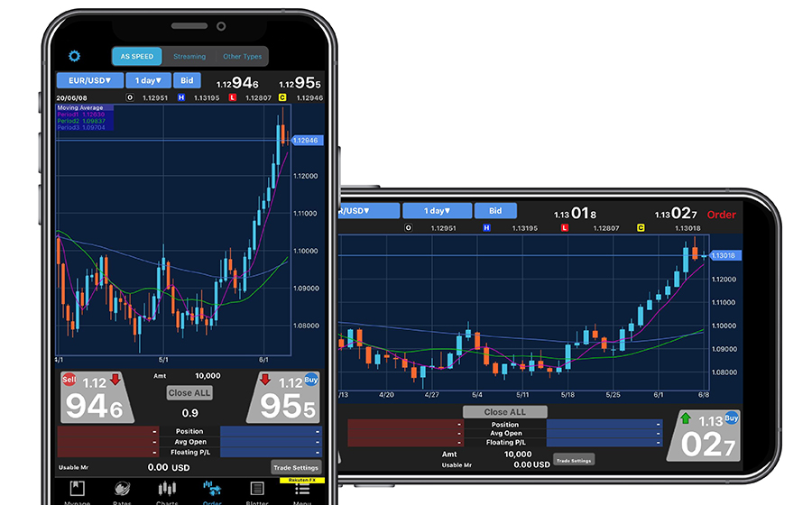Open the Other Types order tab
This screenshot has width=812, height=505.
(x=243, y=57)
